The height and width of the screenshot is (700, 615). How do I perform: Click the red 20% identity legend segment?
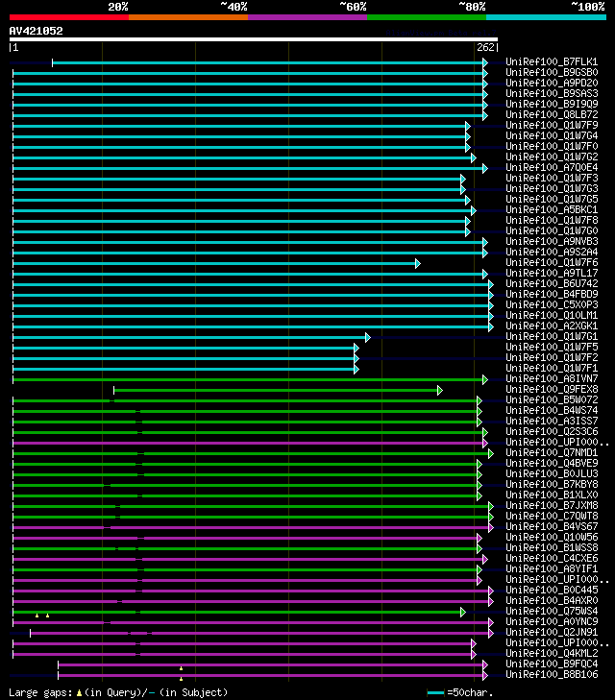pos(69,17)
